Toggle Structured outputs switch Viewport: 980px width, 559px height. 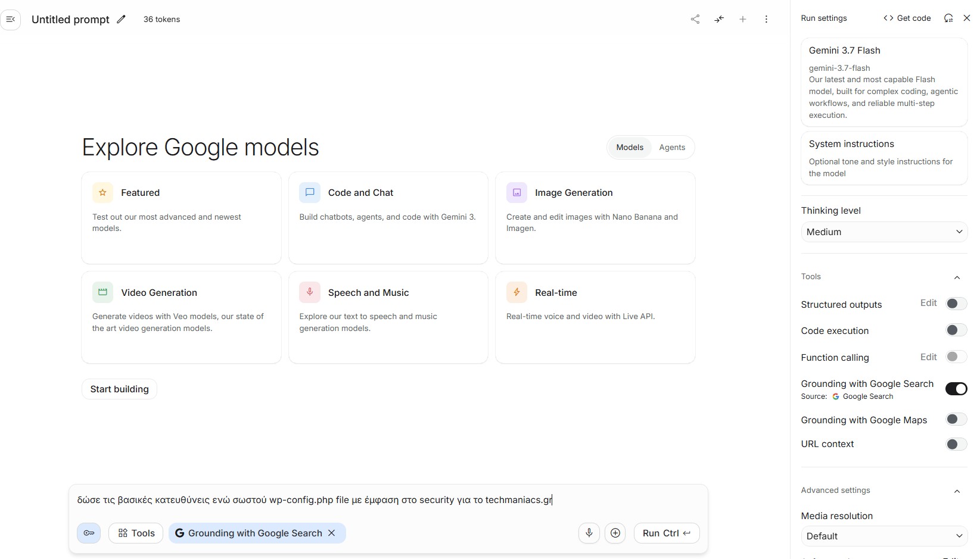956,304
